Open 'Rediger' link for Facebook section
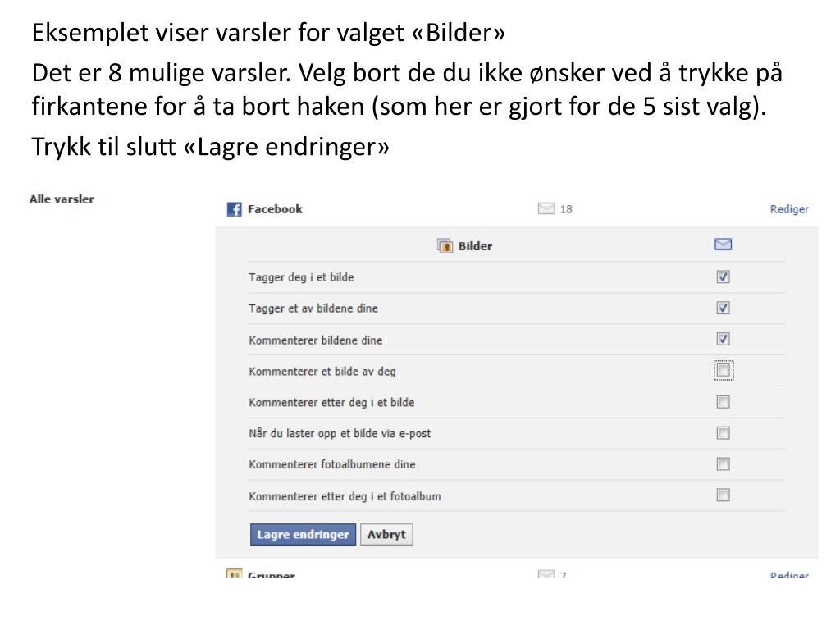Screen dimensions: 840x630 (x=789, y=209)
